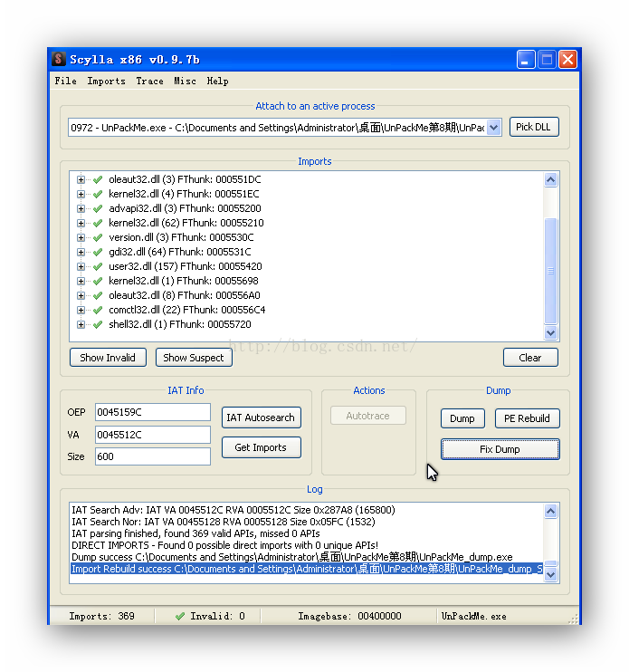Close the Scylla window
The image size is (629, 672).
pyautogui.click(x=567, y=59)
